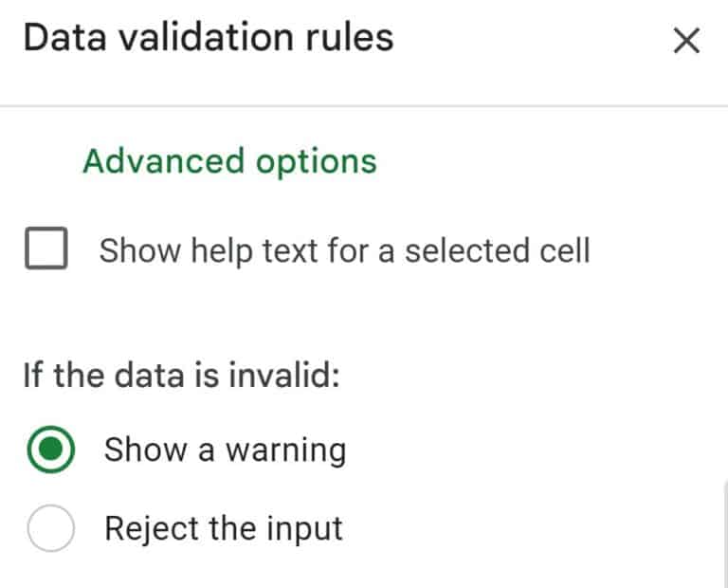Click the 'Reject the input' label text
This screenshot has height=588, width=728.
[224, 528]
